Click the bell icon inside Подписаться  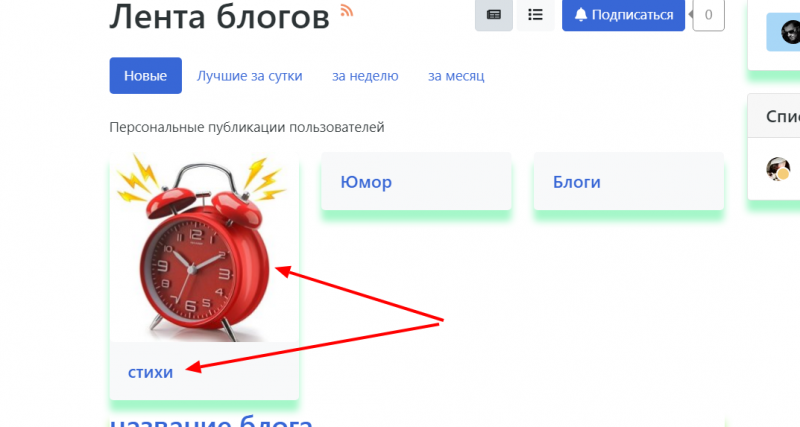tap(581, 15)
